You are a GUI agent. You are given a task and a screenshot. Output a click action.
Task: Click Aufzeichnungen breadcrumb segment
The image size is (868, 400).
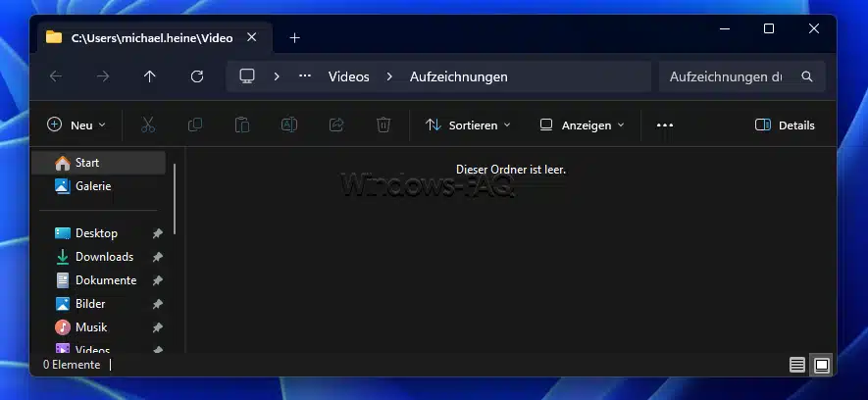[x=458, y=76]
